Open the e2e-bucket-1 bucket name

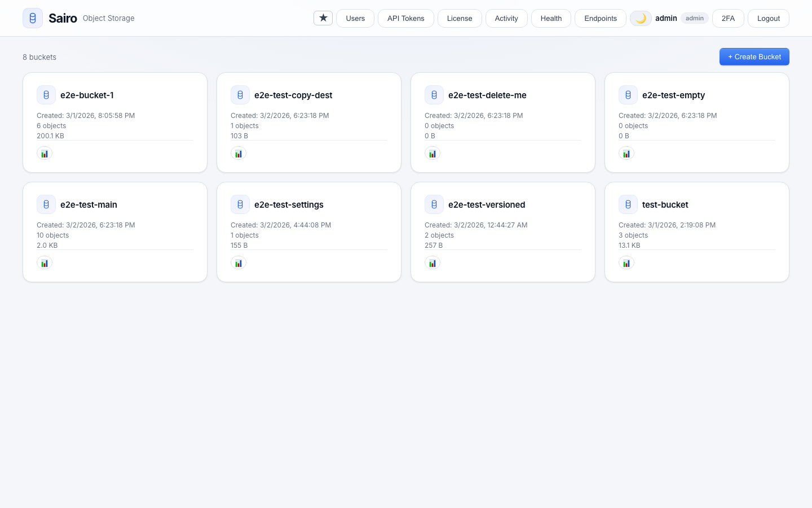(87, 95)
